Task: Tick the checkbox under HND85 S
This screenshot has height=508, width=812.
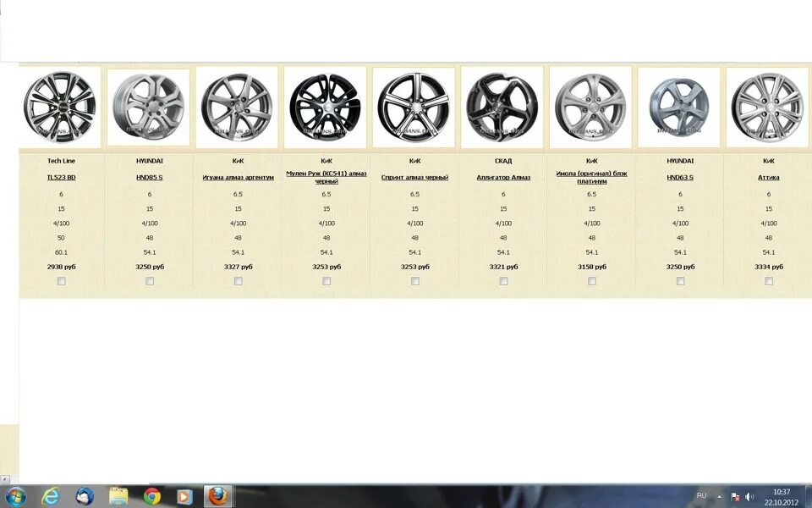Action: point(150,281)
